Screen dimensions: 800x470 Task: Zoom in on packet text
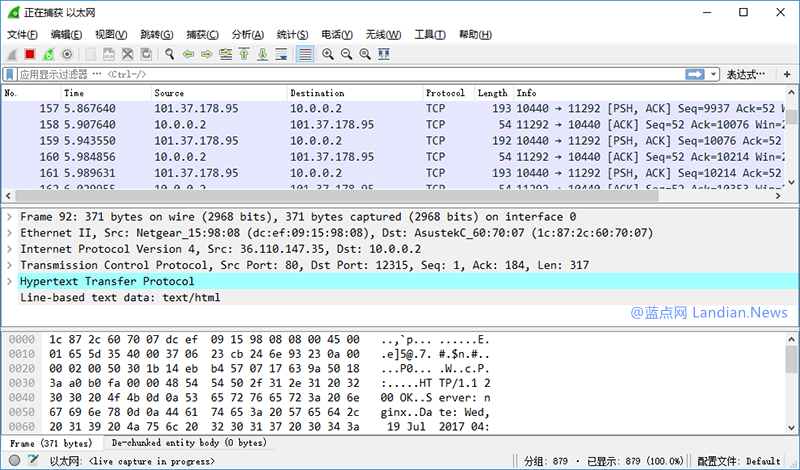[x=328, y=54]
